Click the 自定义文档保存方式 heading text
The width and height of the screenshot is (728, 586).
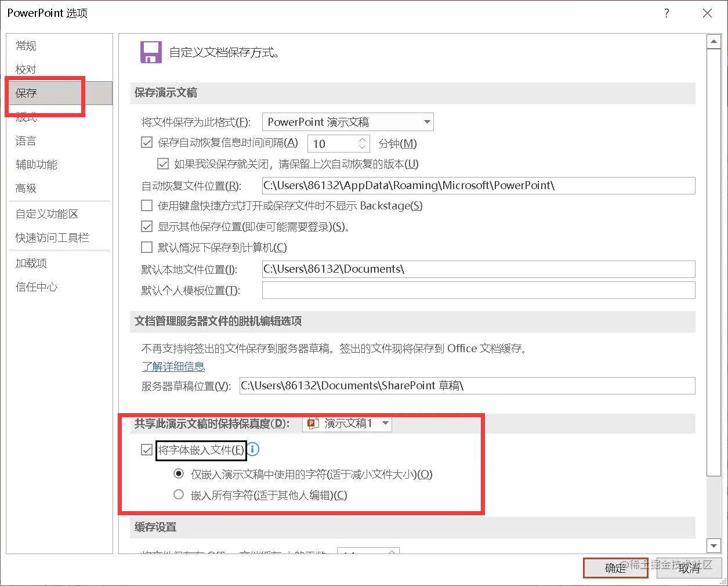pyautogui.click(x=224, y=53)
